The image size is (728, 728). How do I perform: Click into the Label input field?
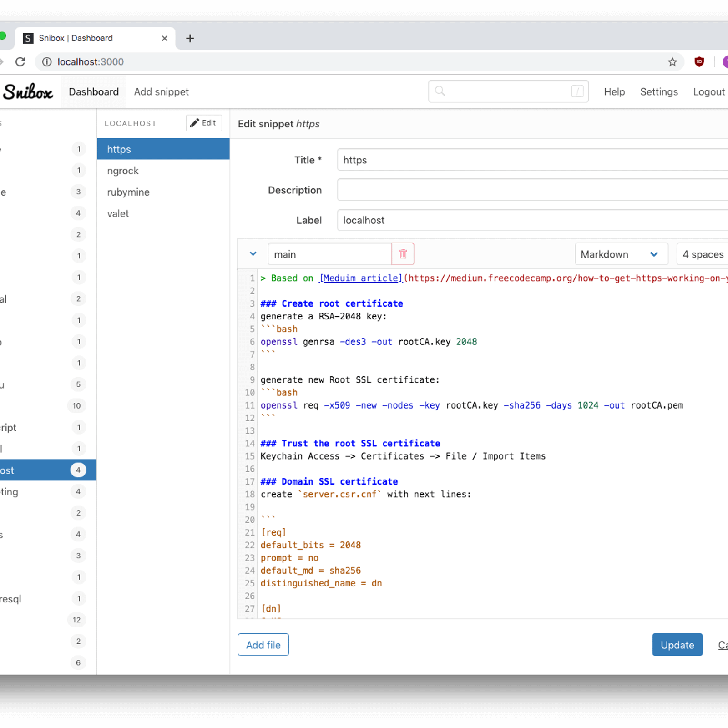[532, 220]
